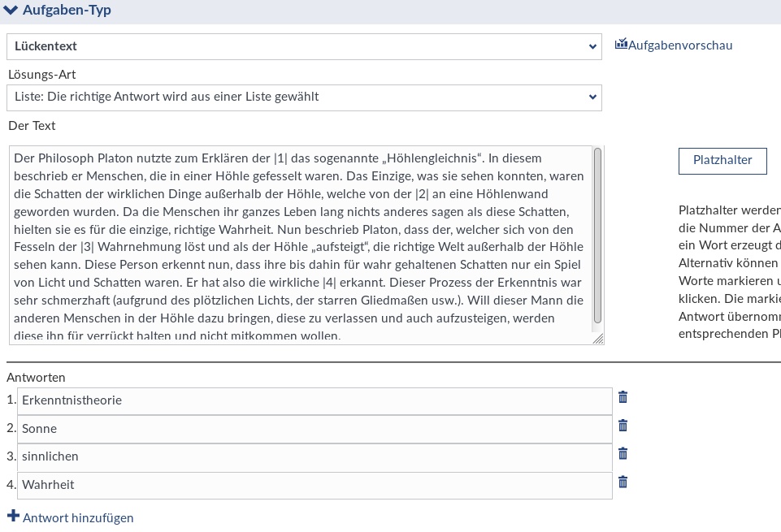Delete answer 4 'Wahrheit' using trash icon
The image size is (781, 532).
(x=623, y=482)
